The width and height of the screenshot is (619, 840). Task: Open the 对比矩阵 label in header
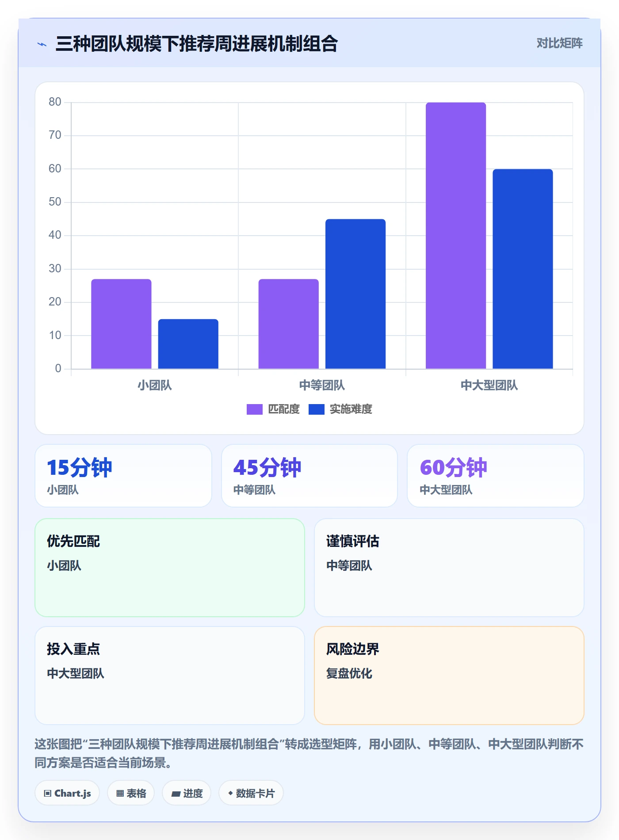pos(559,43)
